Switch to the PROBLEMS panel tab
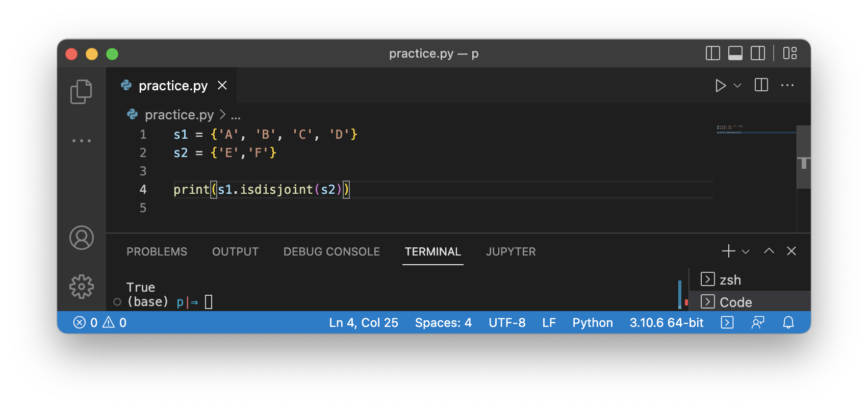Screen dimensions: 868x409 157,251
